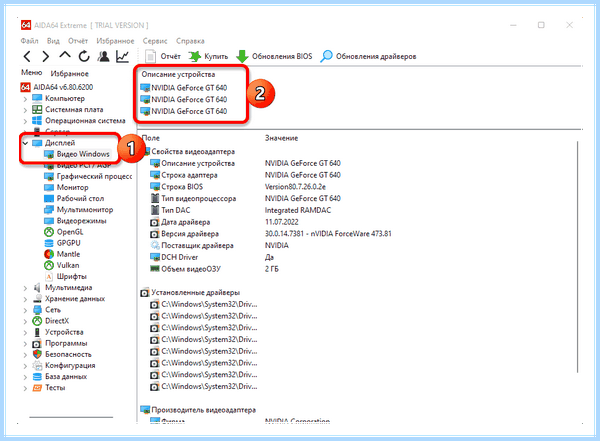Click the GPGPU icon in the tree
This screenshot has width=600, height=441.
point(49,243)
